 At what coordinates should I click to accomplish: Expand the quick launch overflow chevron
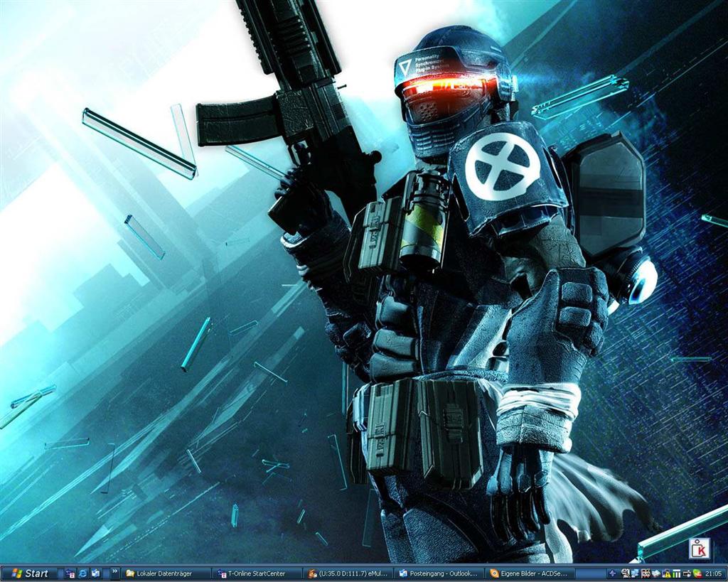coord(114,572)
